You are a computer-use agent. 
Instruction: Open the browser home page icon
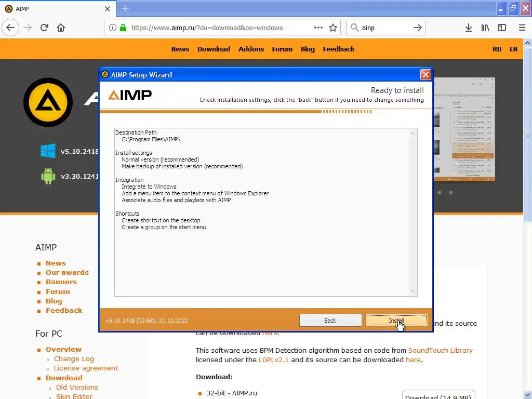point(61,28)
